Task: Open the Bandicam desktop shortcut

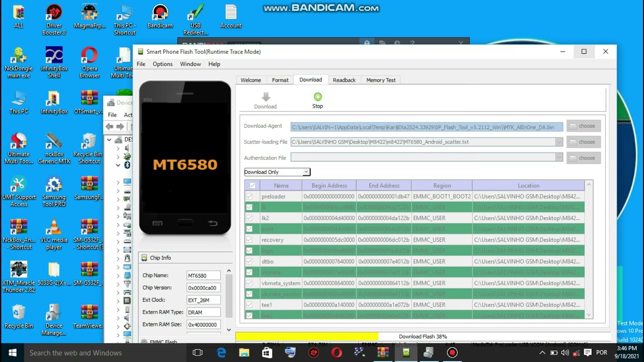Action: (x=160, y=17)
